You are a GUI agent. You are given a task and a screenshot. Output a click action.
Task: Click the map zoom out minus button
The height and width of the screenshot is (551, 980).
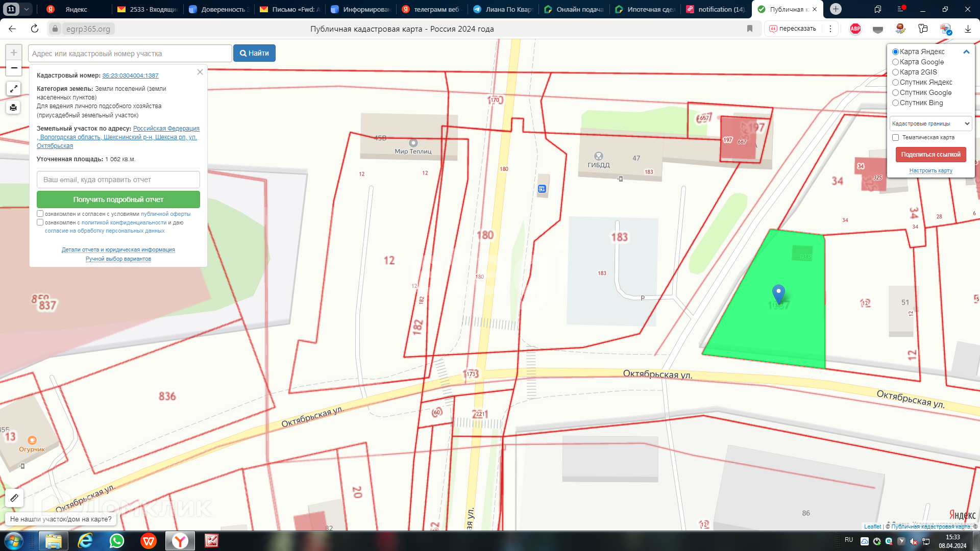coord(14,68)
